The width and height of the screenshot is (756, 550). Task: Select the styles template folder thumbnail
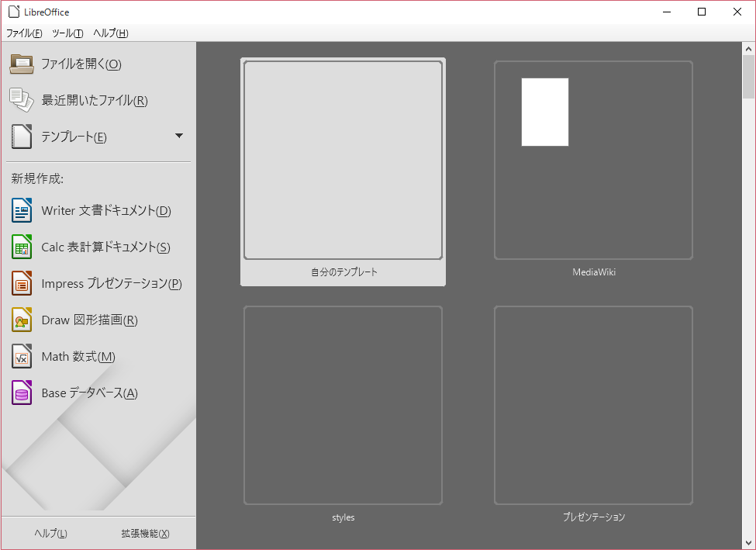[x=343, y=405]
